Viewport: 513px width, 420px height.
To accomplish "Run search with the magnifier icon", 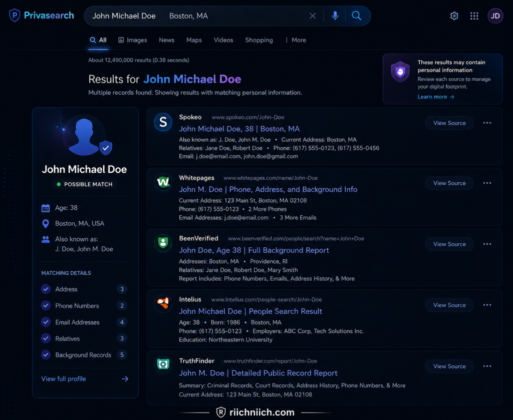I will (x=356, y=16).
